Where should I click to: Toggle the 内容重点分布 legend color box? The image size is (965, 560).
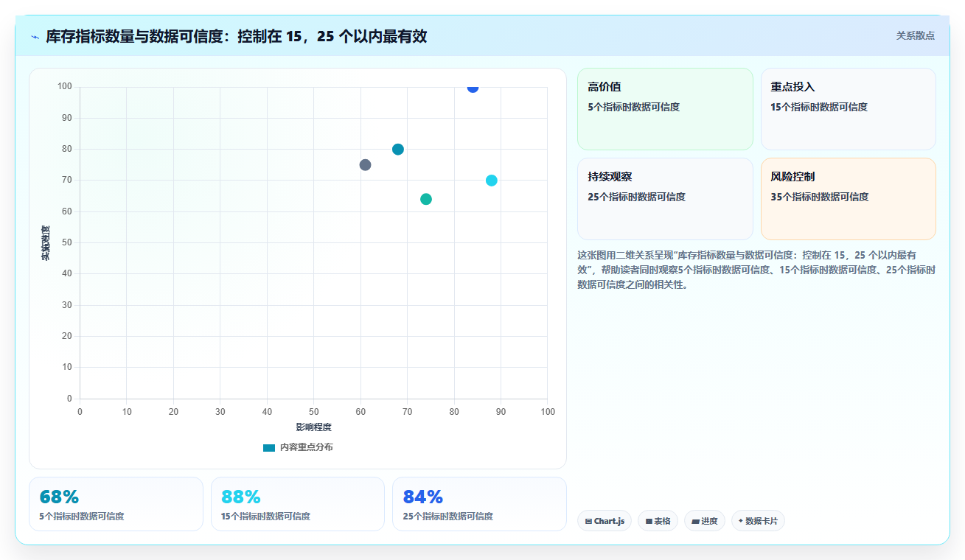pos(269,447)
